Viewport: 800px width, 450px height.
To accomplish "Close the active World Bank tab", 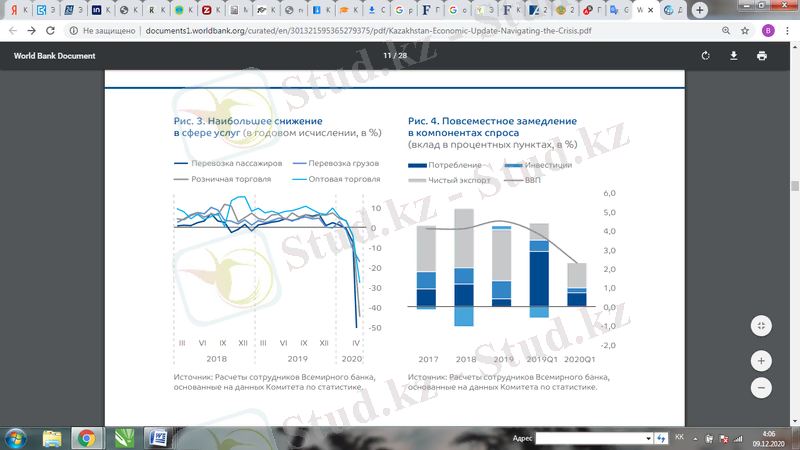I will coord(651,10).
